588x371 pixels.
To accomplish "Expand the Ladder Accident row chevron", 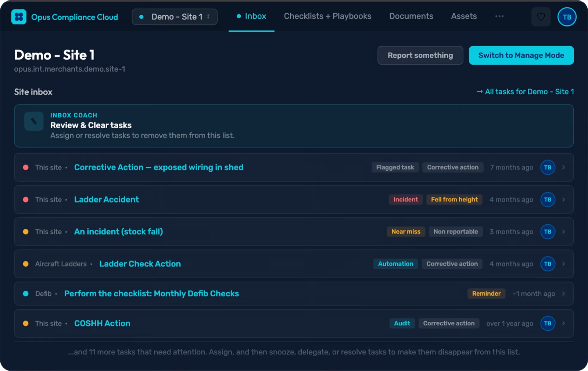I will [563, 200].
